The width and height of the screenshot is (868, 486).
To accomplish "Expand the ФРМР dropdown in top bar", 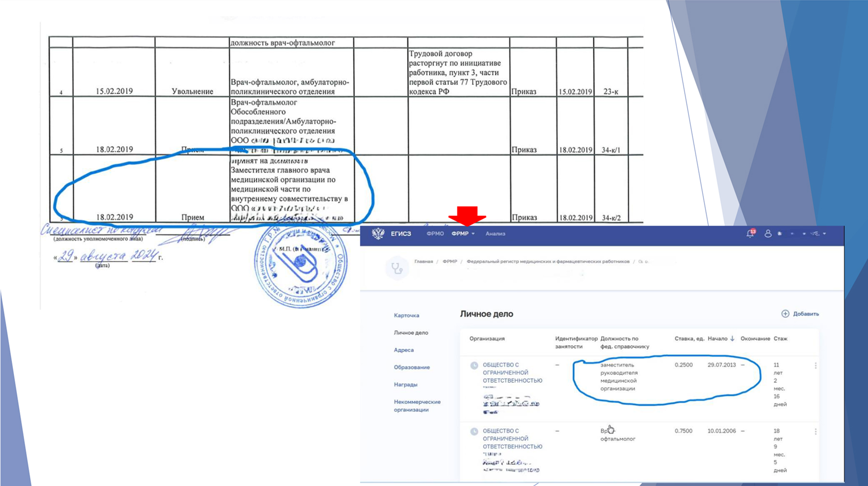I will tap(473, 234).
